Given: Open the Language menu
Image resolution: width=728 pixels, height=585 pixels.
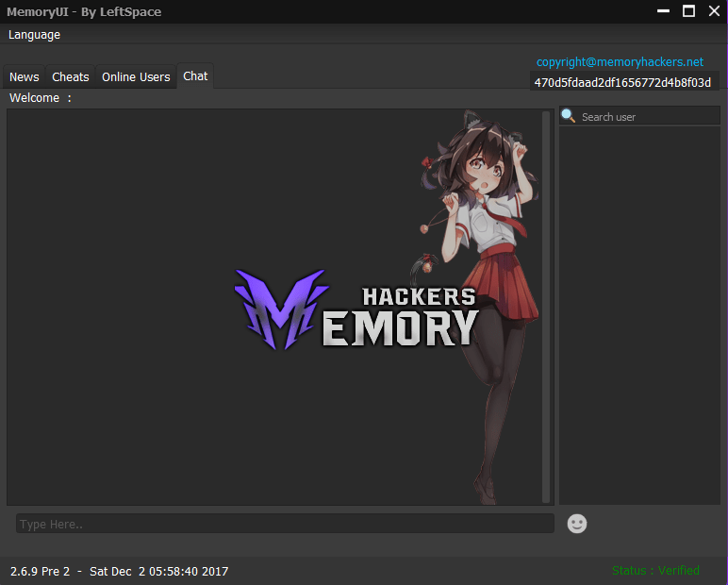Looking at the screenshot, I should (x=34, y=35).
